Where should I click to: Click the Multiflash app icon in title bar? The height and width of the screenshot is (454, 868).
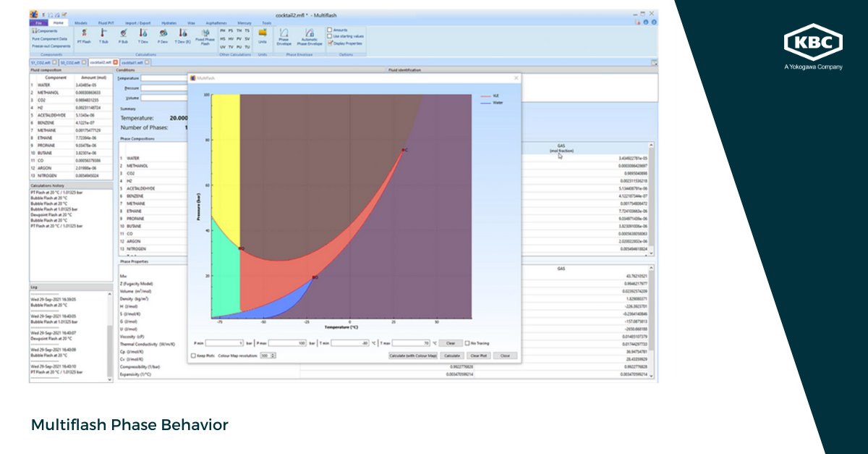tap(33, 14)
